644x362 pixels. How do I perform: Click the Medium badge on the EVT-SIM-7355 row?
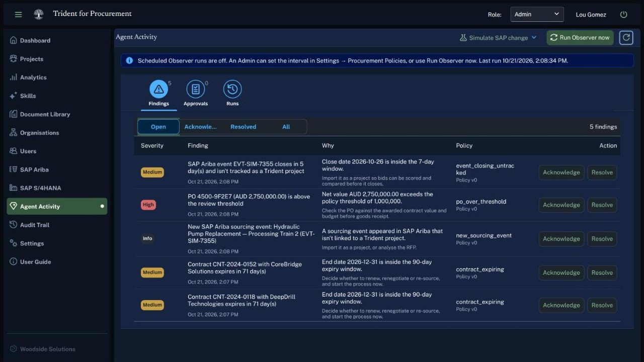(x=152, y=172)
